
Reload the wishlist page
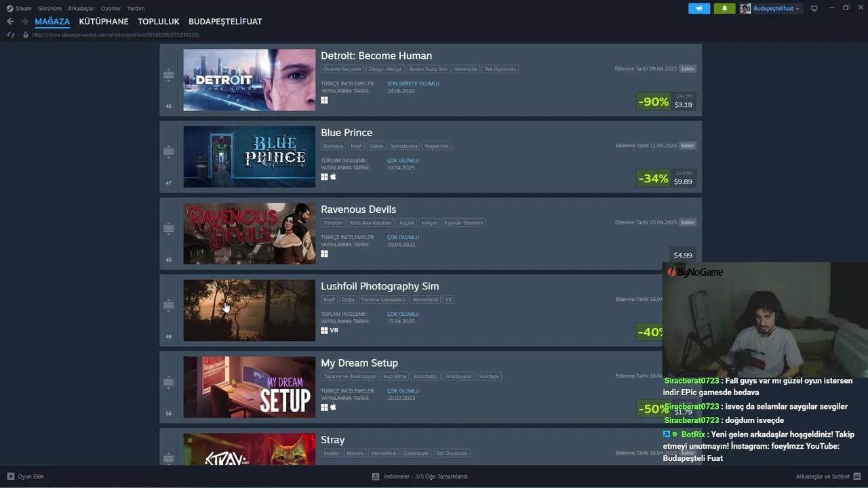(10, 35)
